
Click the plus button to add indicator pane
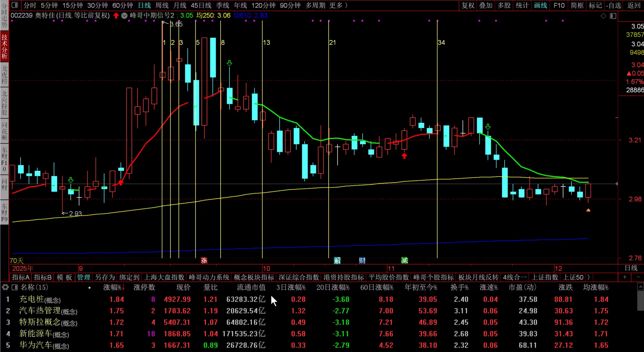(625, 277)
